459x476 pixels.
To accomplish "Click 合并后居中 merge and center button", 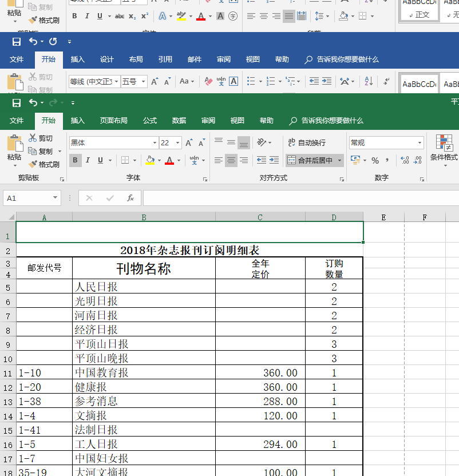I will (x=310, y=160).
